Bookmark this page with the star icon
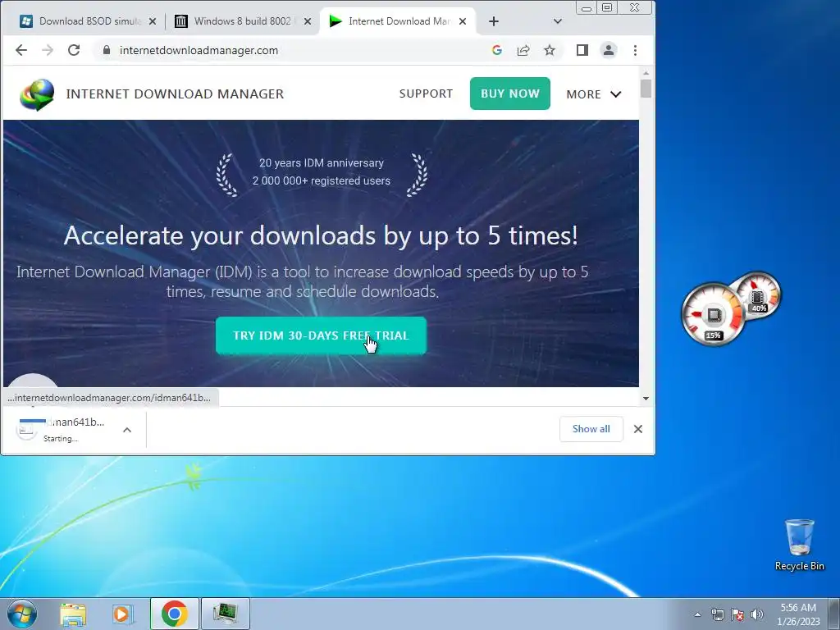Screen dimensions: 840x630 point(549,50)
